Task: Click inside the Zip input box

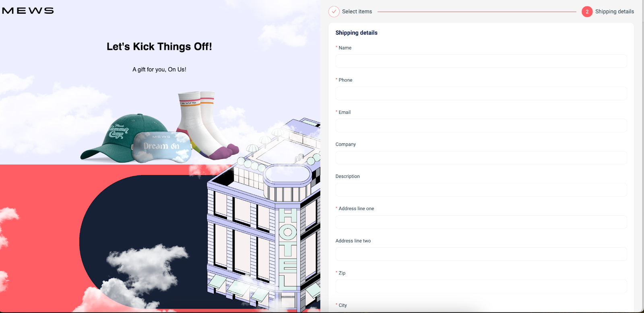Action: 481,286
